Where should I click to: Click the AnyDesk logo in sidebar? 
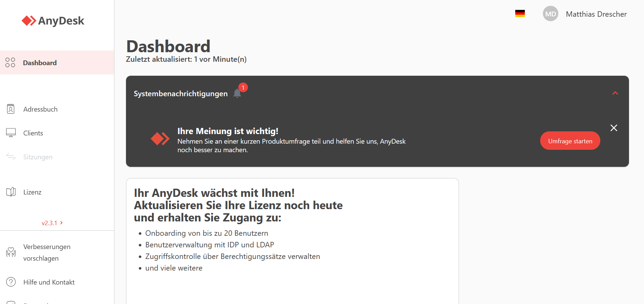(x=53, y=21)
